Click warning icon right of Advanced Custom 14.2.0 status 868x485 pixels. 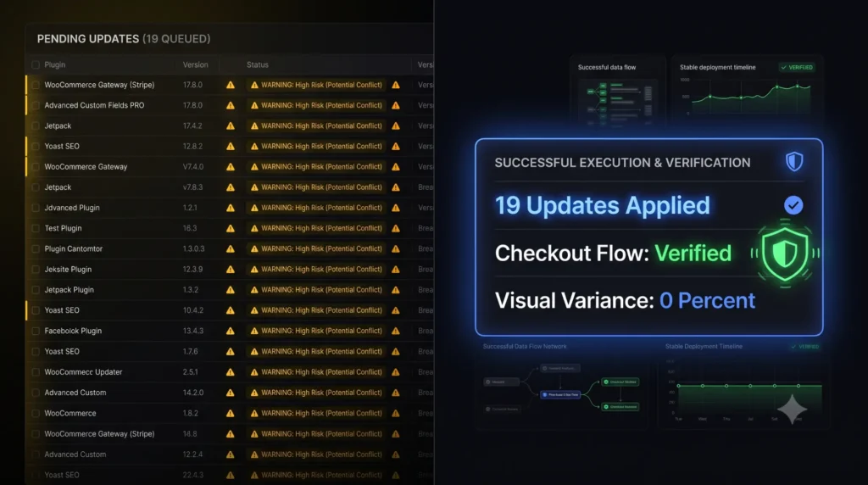tap(396, 393)
